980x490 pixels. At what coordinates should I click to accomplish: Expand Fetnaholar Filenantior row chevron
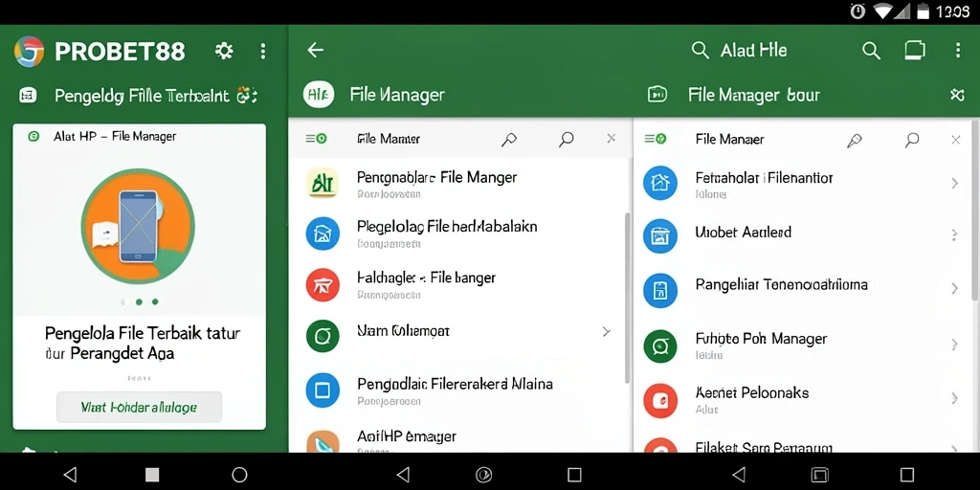(954, 183)
